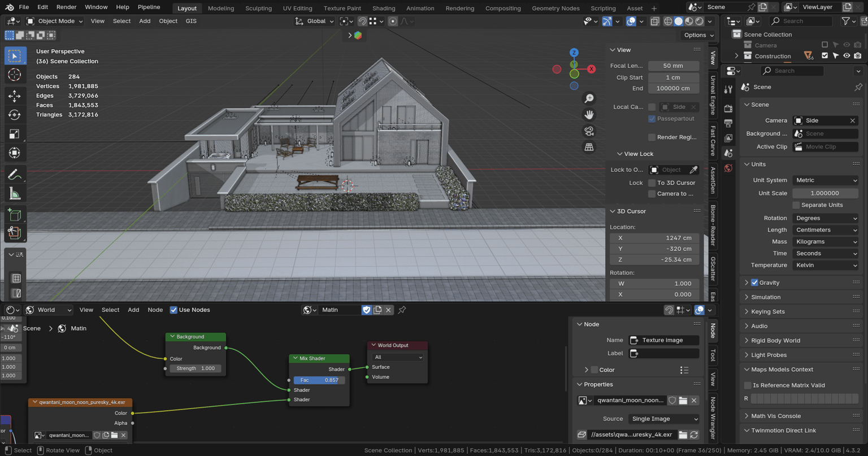The height and width of the screenshot is (456, 868).
Task: Open Unit System Metric dropdown
Action: 826,180
